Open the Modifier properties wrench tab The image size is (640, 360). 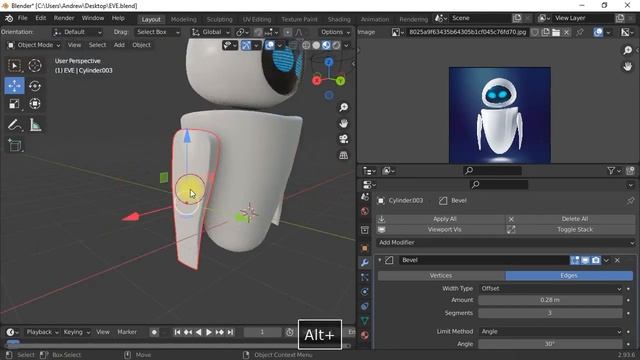pos(364,262)
